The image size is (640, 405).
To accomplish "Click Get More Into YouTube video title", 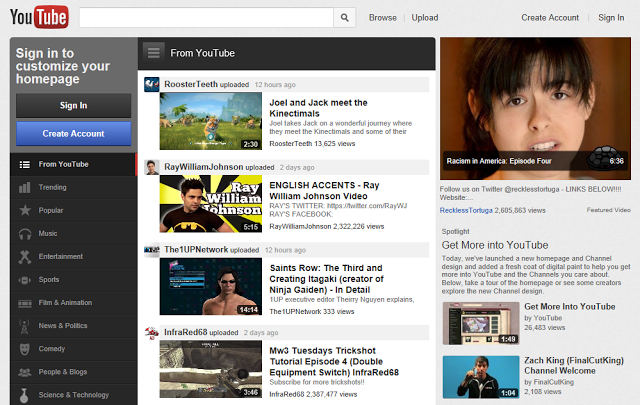I will (x=569, y=307).
